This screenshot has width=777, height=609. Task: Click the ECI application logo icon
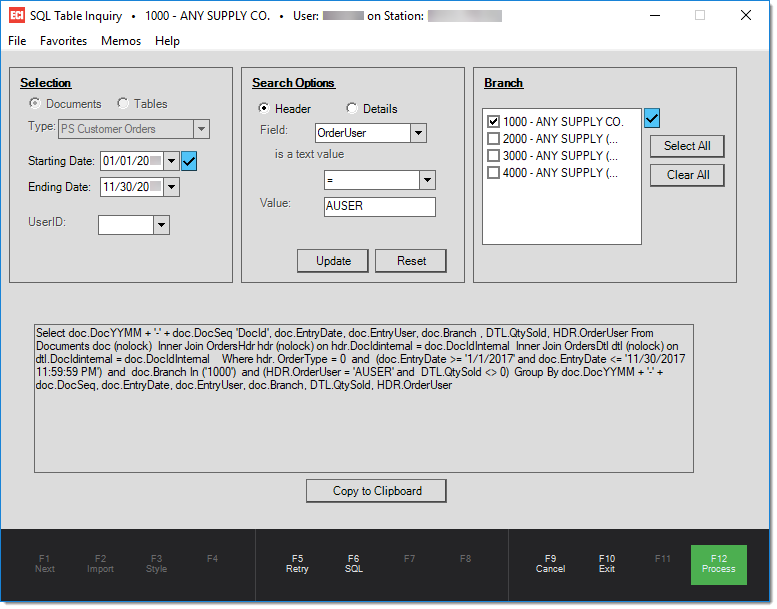tap(17, 15)
